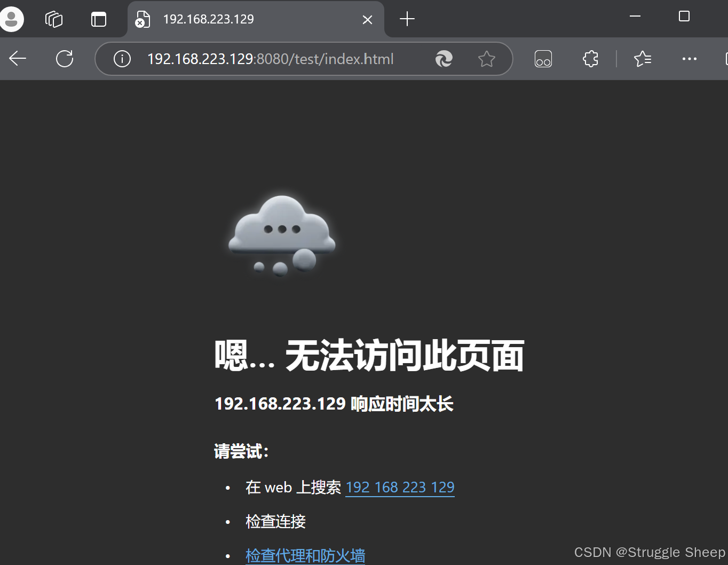Open the Favorites list icon

coord(643,59)
